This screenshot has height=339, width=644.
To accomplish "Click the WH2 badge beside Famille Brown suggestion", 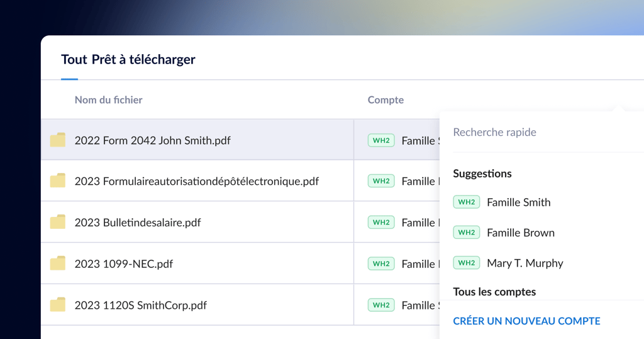I will point(466,232).
